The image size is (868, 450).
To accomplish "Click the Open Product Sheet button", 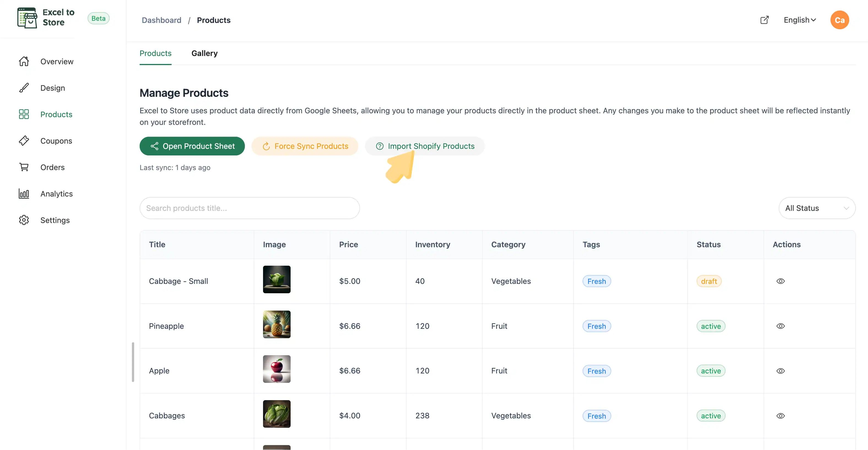I will click(x=192, y=146).
